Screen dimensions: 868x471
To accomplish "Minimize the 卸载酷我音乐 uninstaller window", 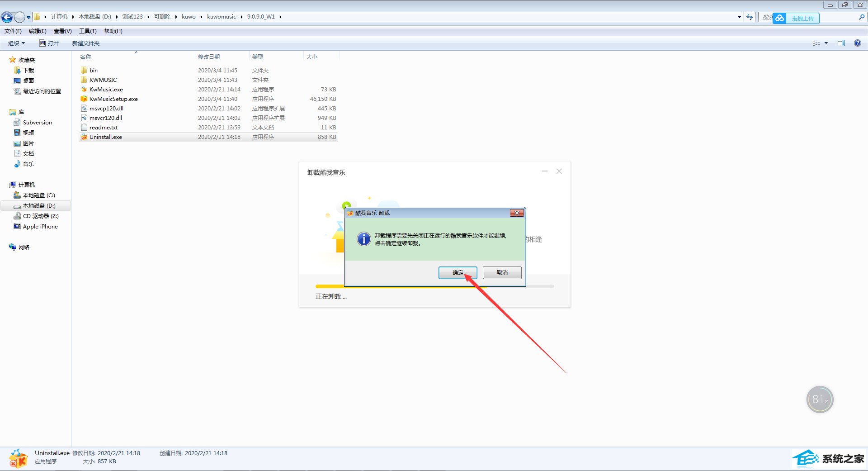I will point(545,171).
